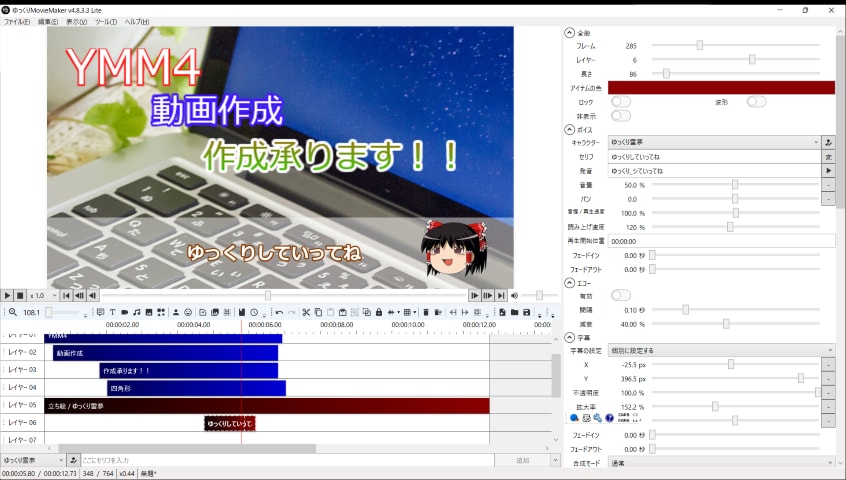
Task: Toggle the ロック switch
Action: pos(620,101)
